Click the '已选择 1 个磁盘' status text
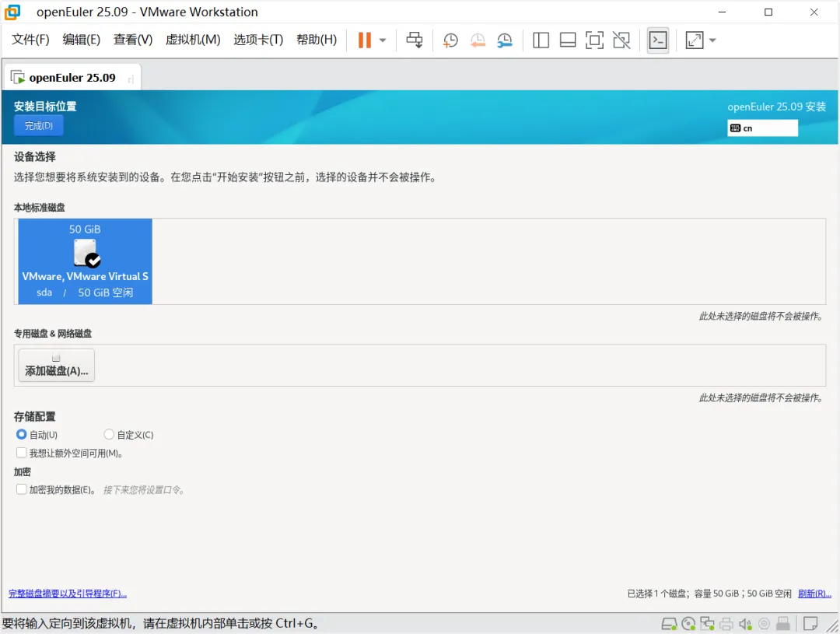Screen dimensions: 840x634 pyautogui.click(x=658, y=594)
